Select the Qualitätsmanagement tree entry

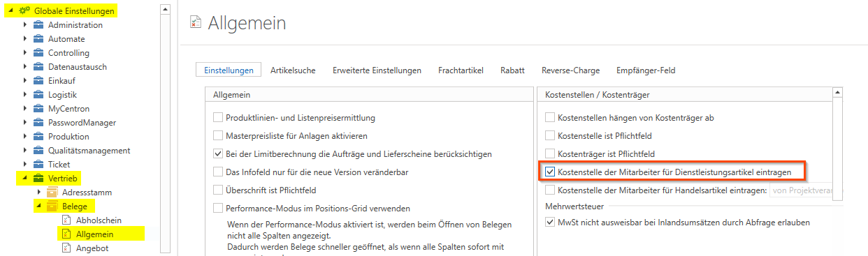click(89, 151)
